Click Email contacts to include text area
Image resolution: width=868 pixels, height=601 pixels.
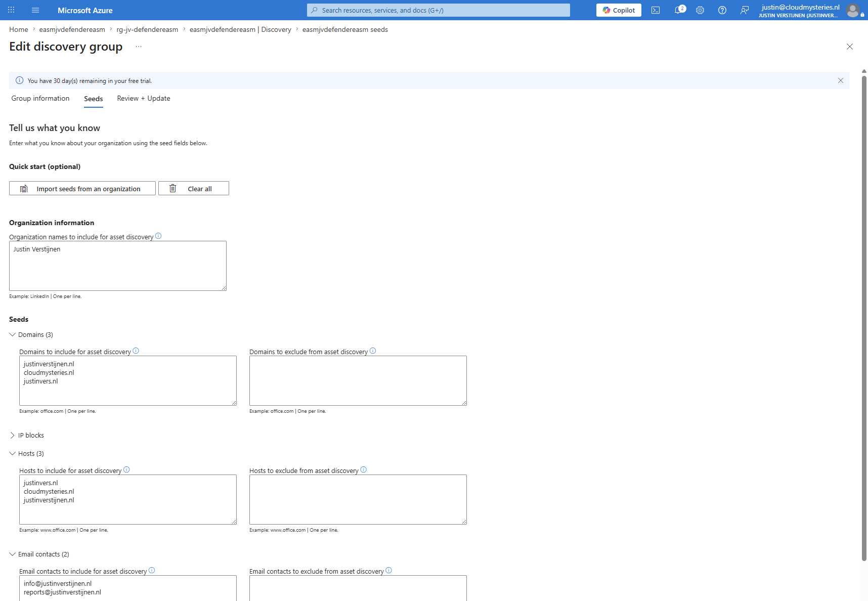tap(128, 588)
